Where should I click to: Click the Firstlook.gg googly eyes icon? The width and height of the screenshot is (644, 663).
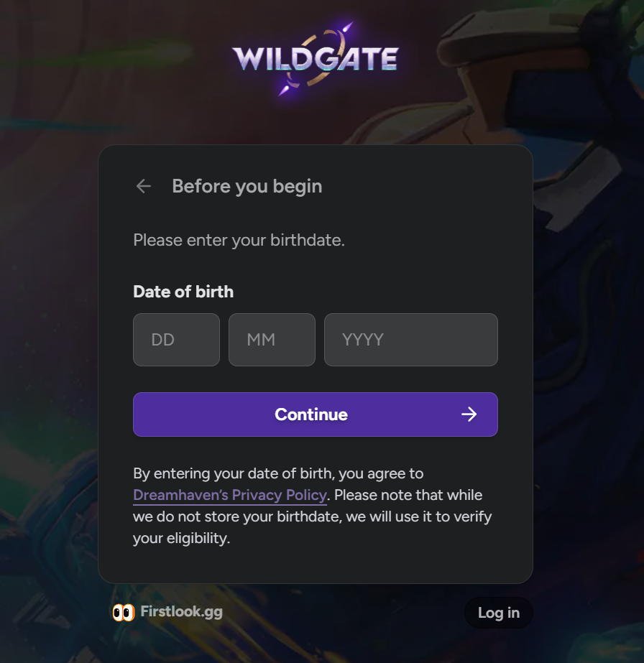123,612
